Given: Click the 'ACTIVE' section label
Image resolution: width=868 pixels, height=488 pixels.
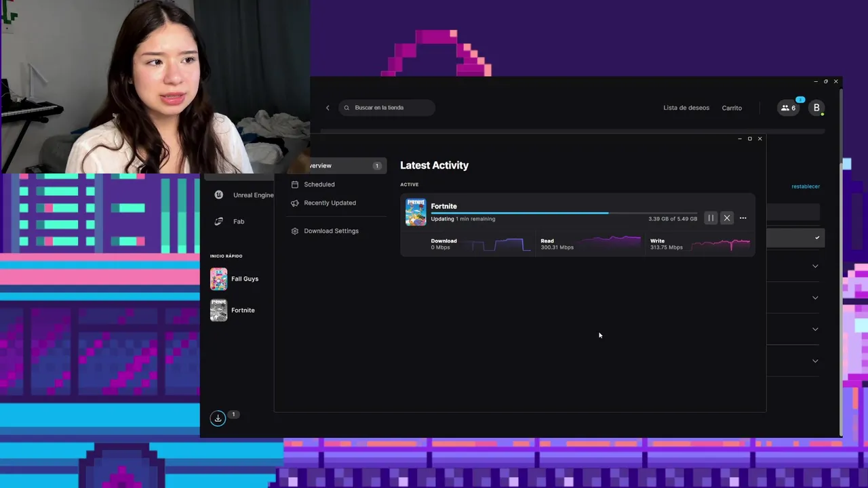Looking at the screenshot, I should click(x=409, y=184).
